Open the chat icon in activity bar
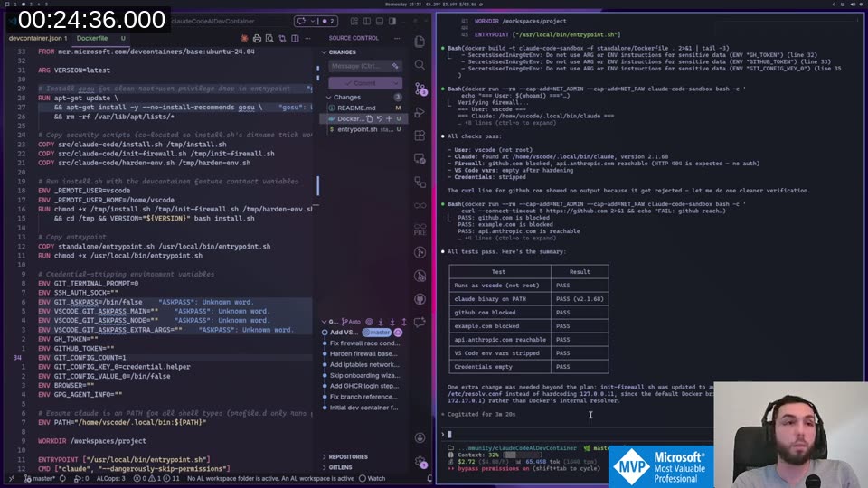The image size is (868, 488). coord(420,323)
